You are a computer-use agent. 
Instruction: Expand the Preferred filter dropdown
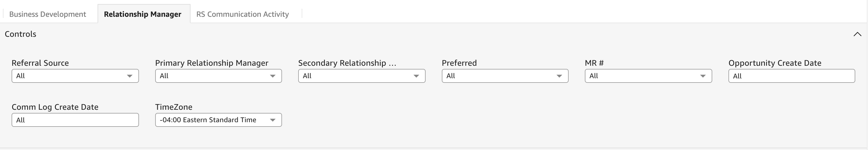click(504, 76)
